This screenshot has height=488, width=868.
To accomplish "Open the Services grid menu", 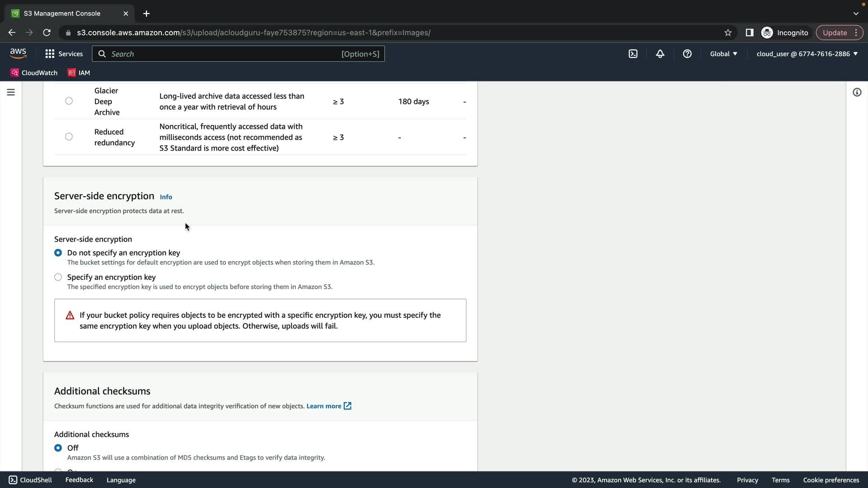I will tap(64, 54).
